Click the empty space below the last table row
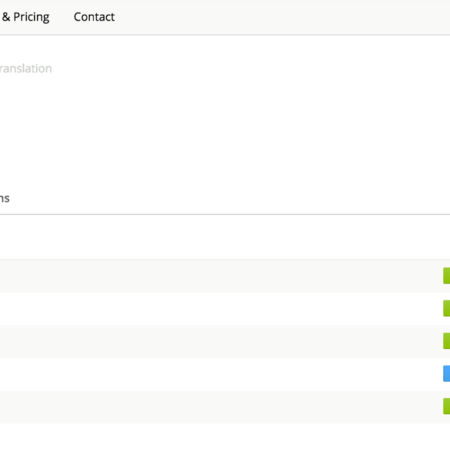Viewport: 450px width, 450px height. pyautogui.click(x=225, y=437)
